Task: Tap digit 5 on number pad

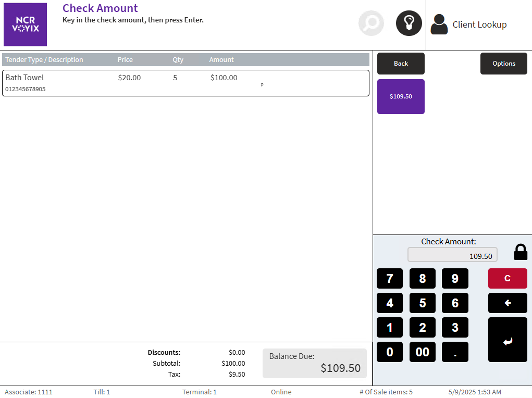Action: coord(422,303)
